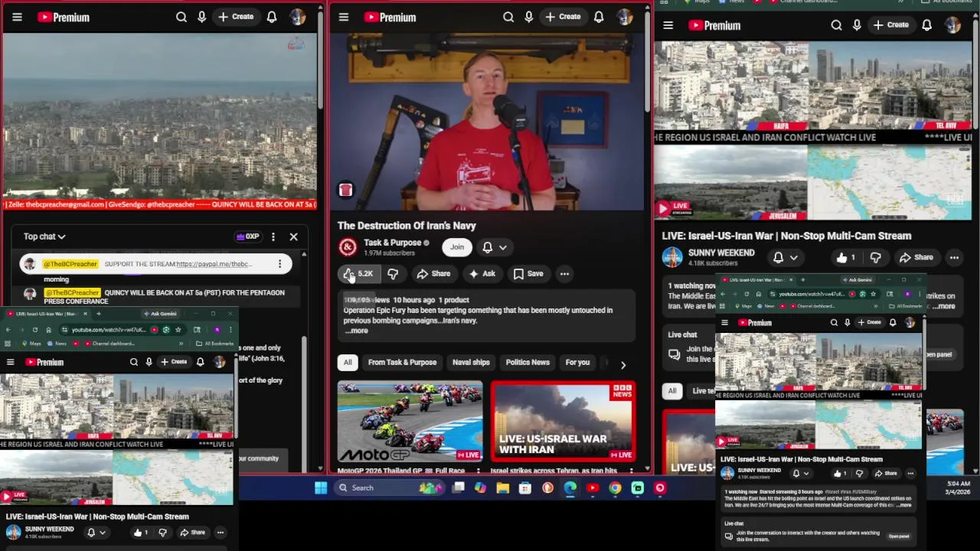Click Create button in the Top chat window
Viewport: 980px width, 551px height.
point(236,17)
